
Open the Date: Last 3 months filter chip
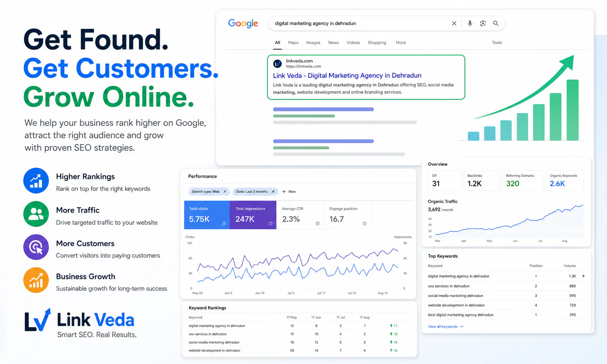(255, 192)
